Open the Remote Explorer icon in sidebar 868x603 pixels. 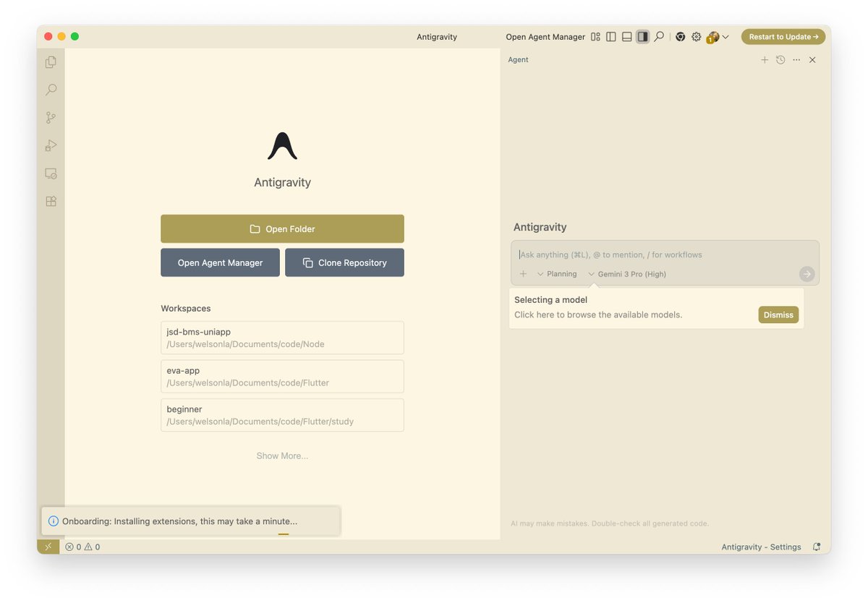[x=51, y=174]
